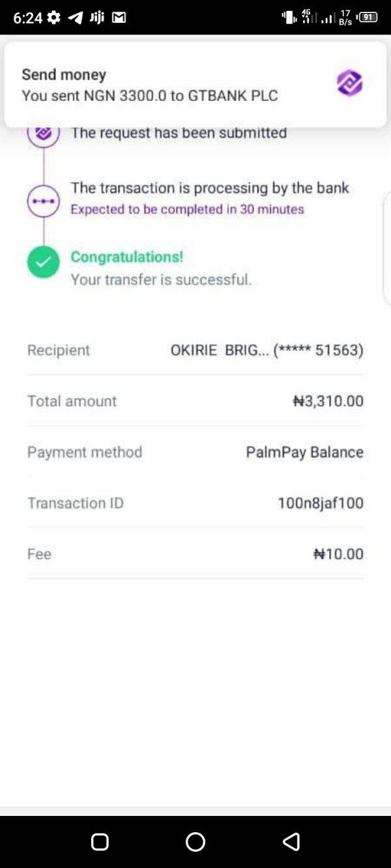Tap the processing dots status icon
Viewport: 391px width, 868px height.
coord(44,201)
